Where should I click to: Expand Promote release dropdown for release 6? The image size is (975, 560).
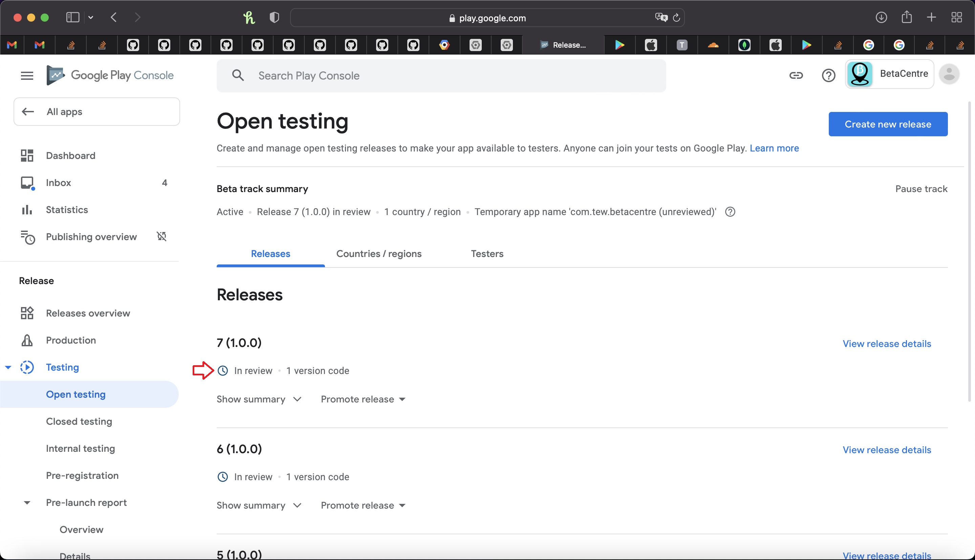click(363, 505)
